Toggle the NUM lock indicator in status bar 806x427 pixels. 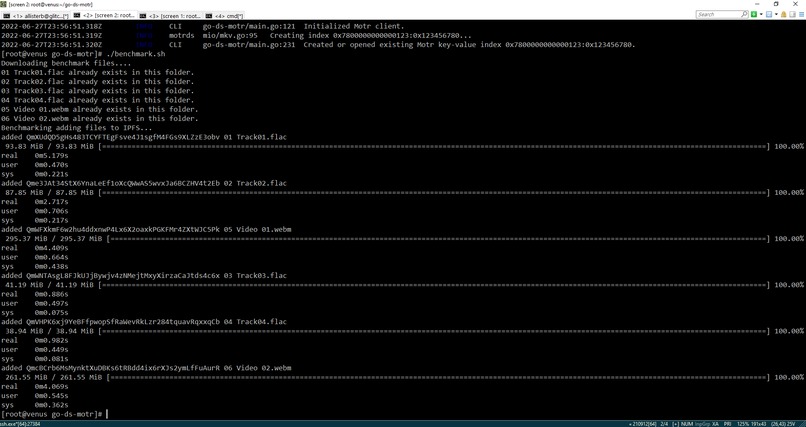click(x=687, y=424)
